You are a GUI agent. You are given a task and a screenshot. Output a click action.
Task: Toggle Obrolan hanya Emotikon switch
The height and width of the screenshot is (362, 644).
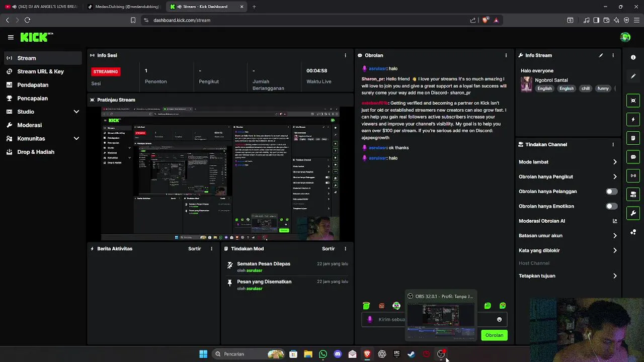pos(611,206)
